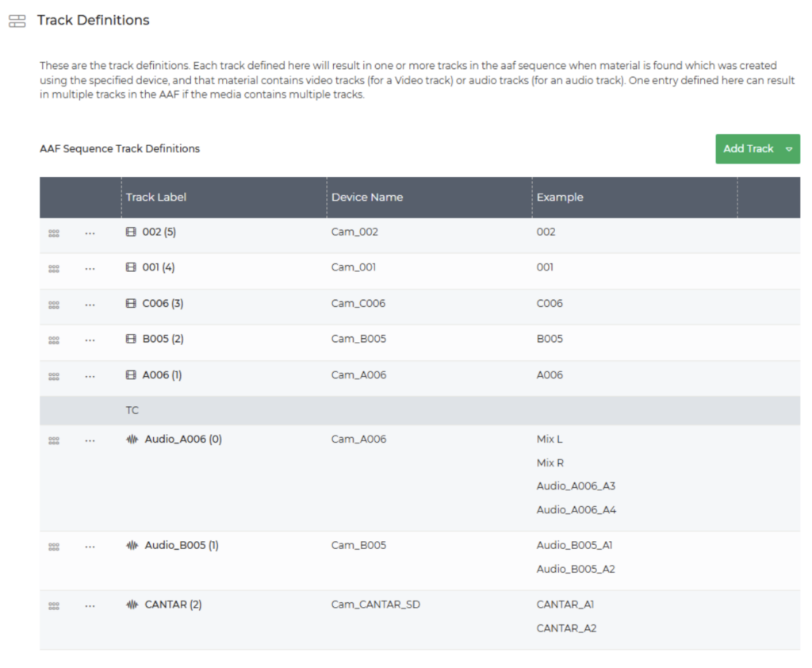
Task: Grab the drag handle for B005 (2) row
Action: pos(54,340)
